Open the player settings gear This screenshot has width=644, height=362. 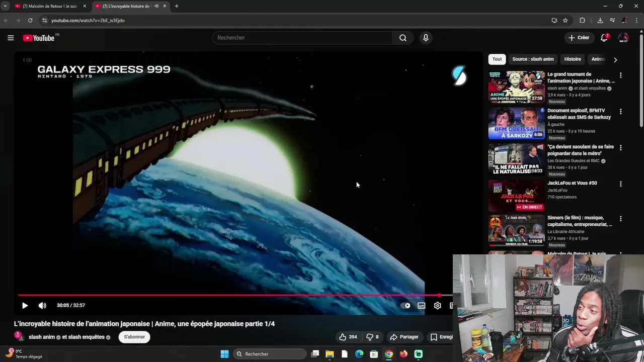(438, 305)
